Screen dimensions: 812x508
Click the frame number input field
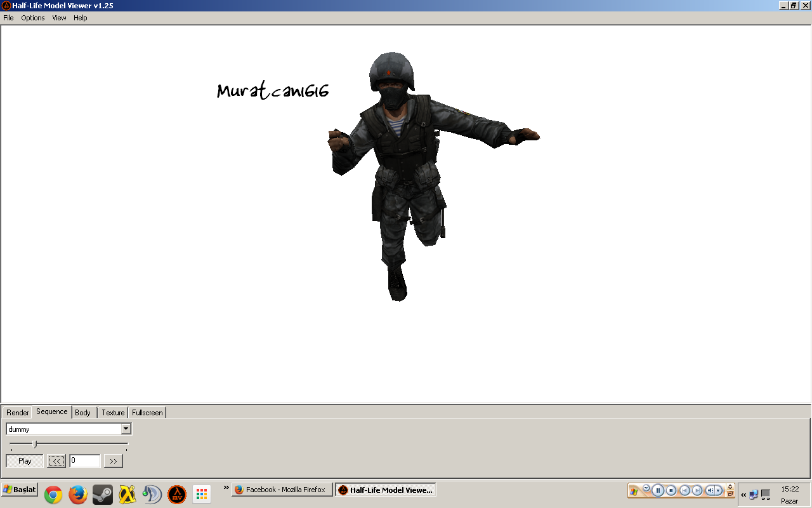pos(84,460)
